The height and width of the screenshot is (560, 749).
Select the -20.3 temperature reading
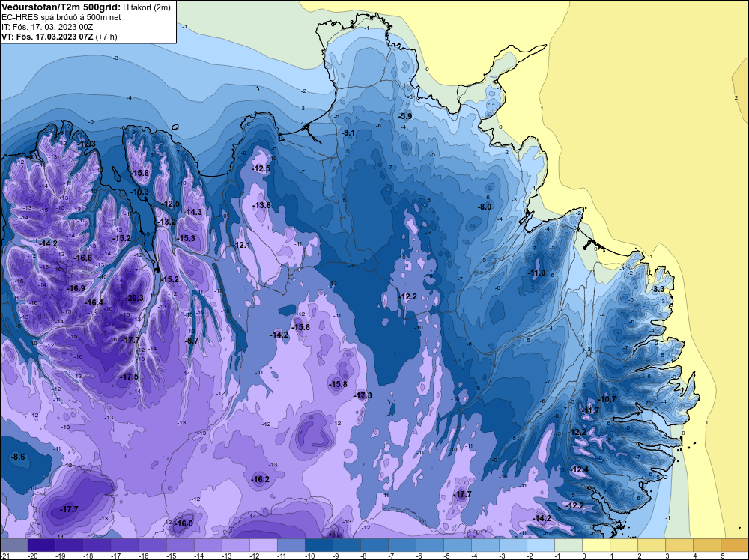(x=134, y=298)
